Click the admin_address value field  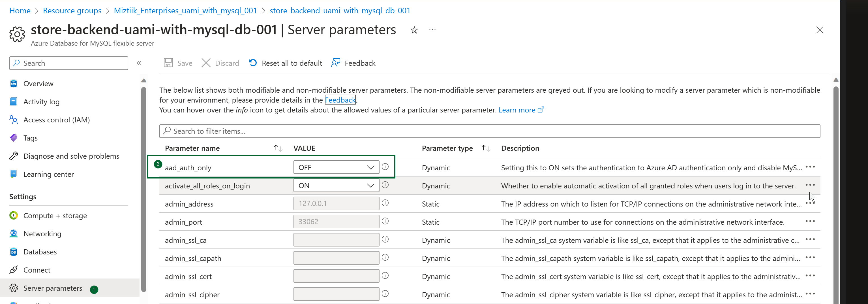click(x=336, y=203)
